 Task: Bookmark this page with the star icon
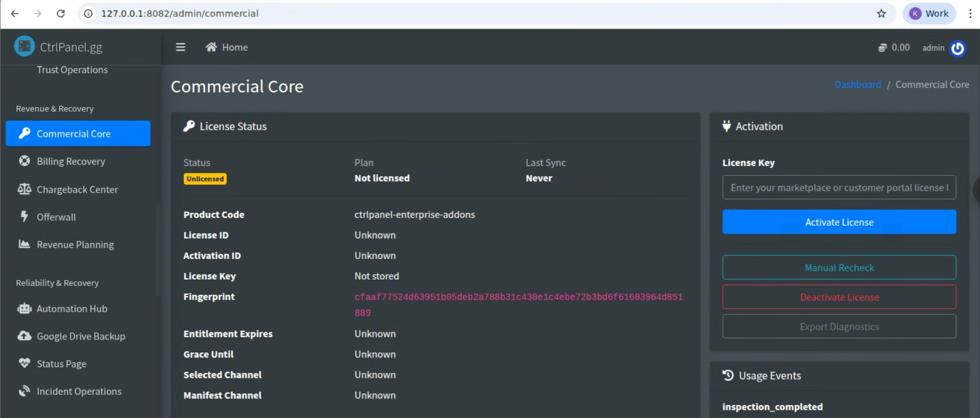point(881,13)
